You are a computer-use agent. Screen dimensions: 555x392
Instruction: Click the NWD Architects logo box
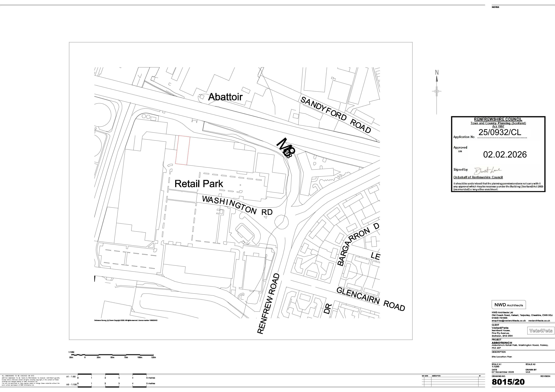click(509, 305)
